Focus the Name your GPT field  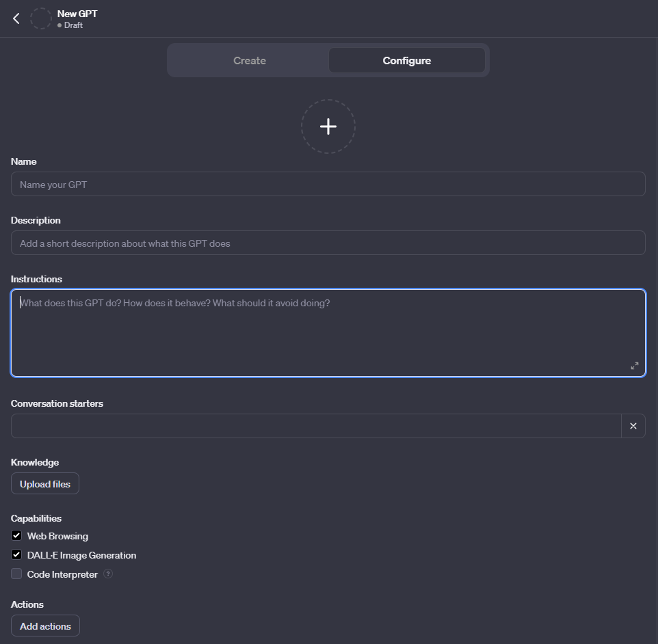(x=328, y=184)
